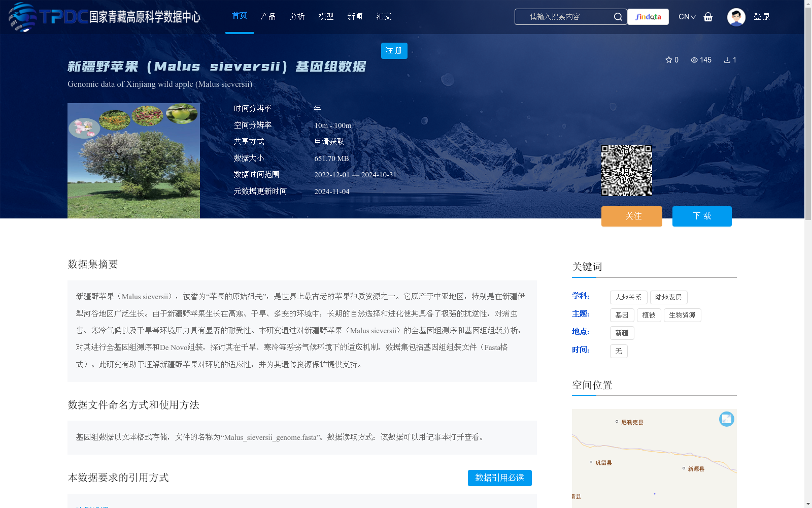
Task: Select the 人地关系 keyword tag
Action: 628,298
